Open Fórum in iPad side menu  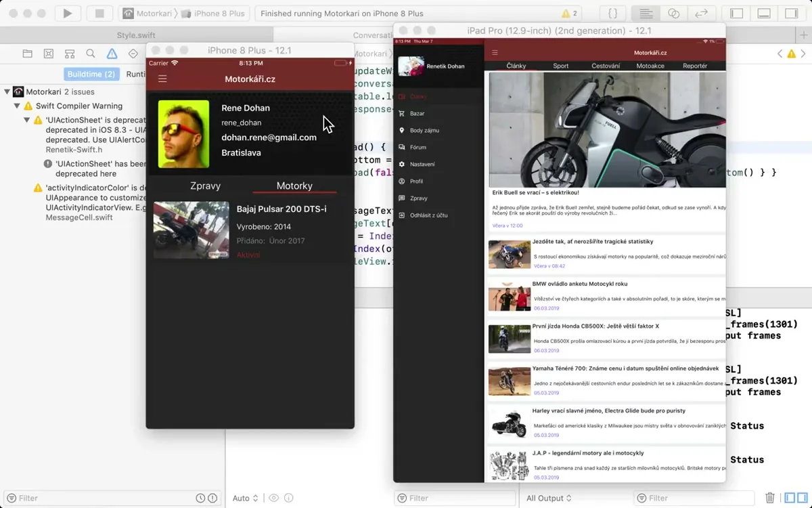click(x=439, y=147)
